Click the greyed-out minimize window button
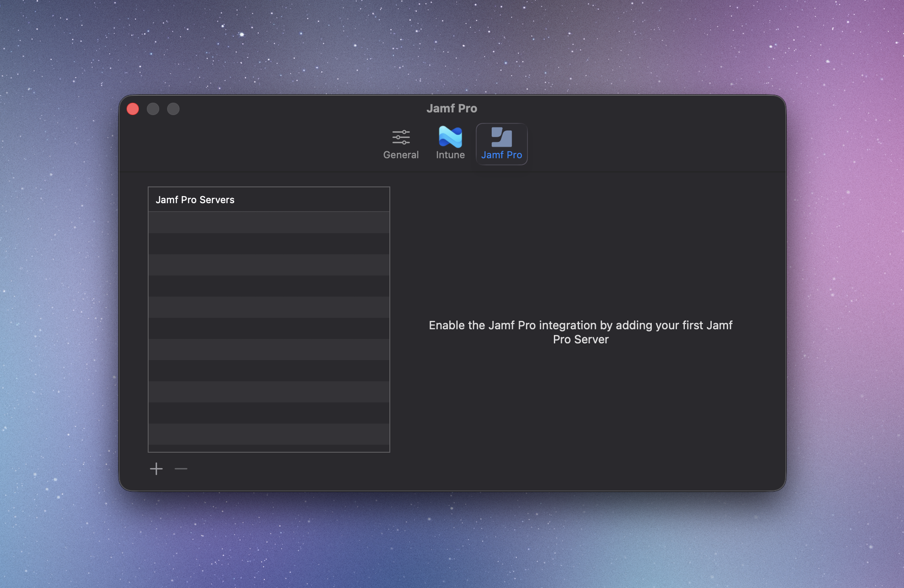Viewport: 904px width, 588px height. [x=153, y=109]
